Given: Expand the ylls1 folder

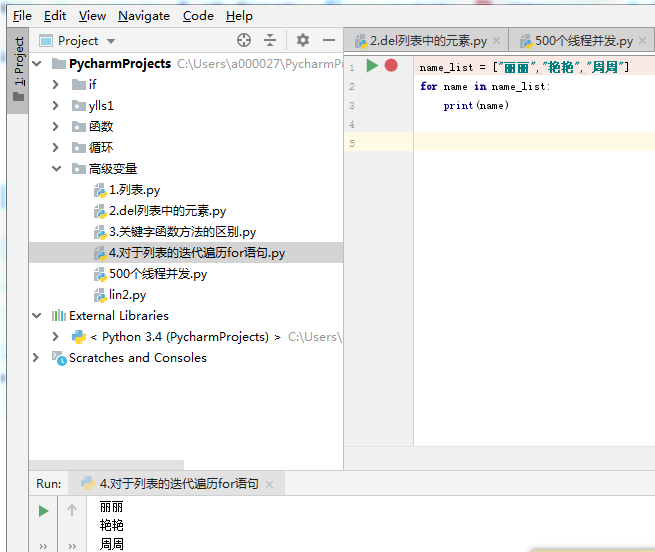Looking at the screenshot, I should click(x=56, y=105).
